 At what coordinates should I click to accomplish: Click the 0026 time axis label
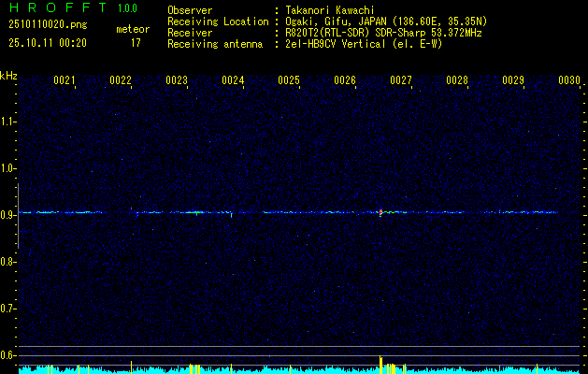[345, 79]
